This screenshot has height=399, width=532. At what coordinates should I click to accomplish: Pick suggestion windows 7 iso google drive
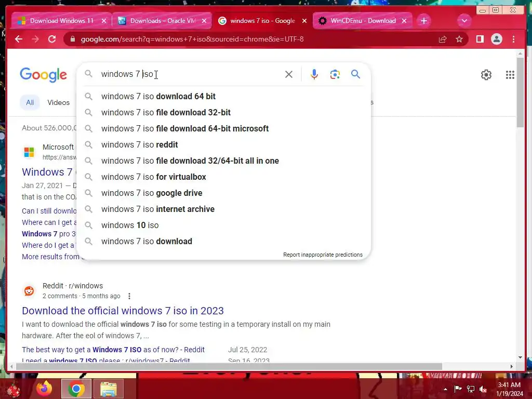(224, 193)
